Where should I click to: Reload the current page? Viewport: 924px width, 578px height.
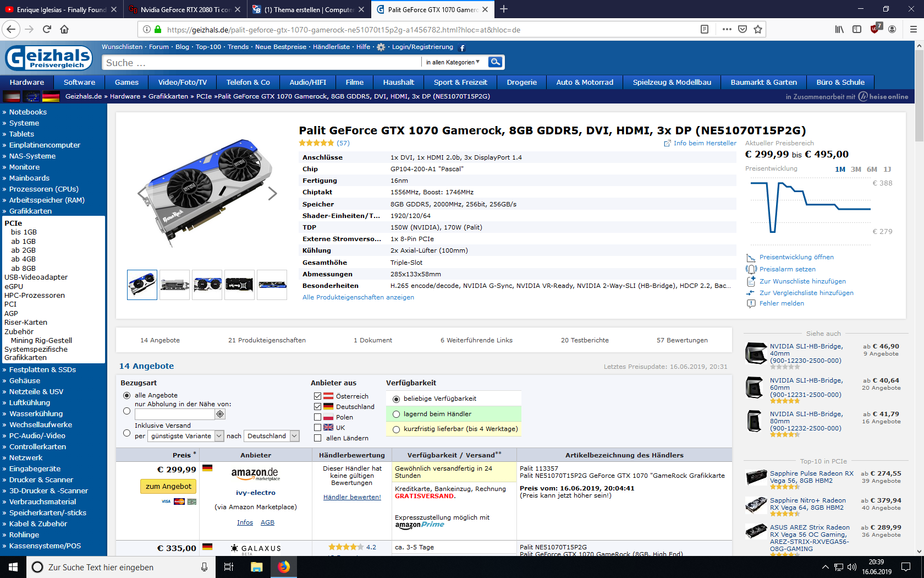(x=47, y=29)
